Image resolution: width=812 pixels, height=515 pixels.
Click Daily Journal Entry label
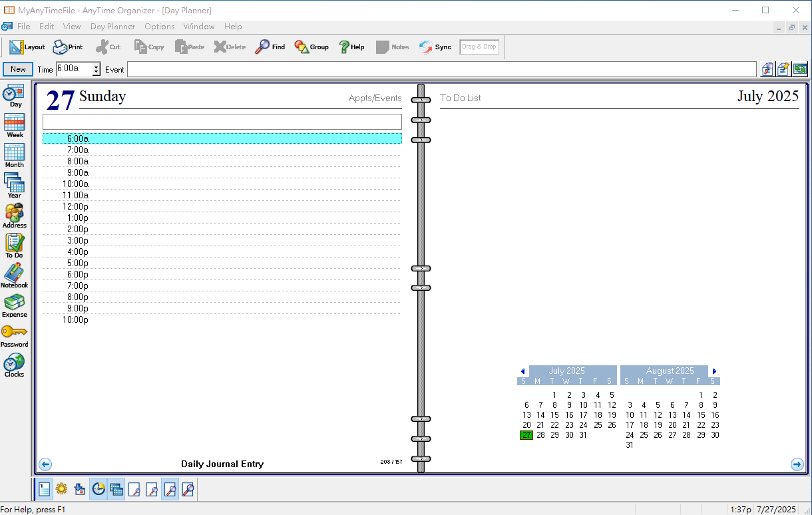[x=222, y=464]
